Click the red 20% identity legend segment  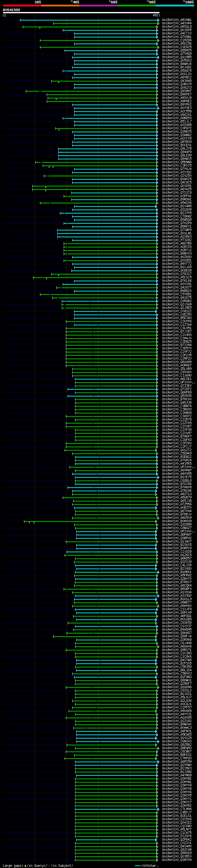coord(22,6)
